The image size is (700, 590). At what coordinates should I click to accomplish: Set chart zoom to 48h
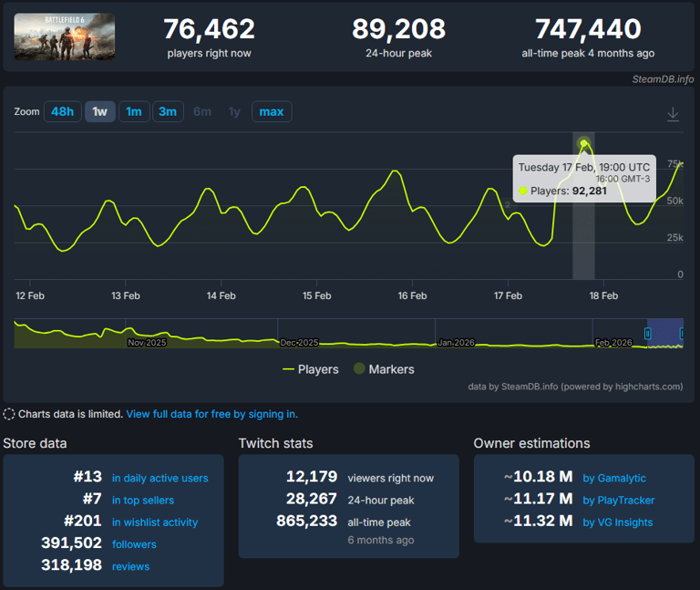point(63,111)
